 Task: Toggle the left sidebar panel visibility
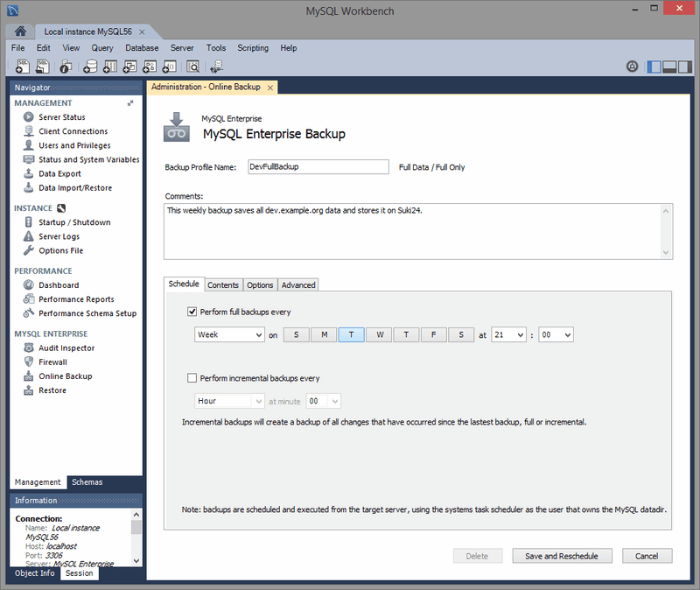click(x=654, y=67)
